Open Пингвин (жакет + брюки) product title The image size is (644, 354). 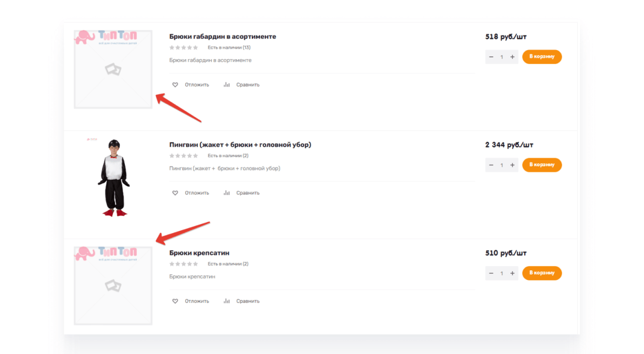[240, 145]
